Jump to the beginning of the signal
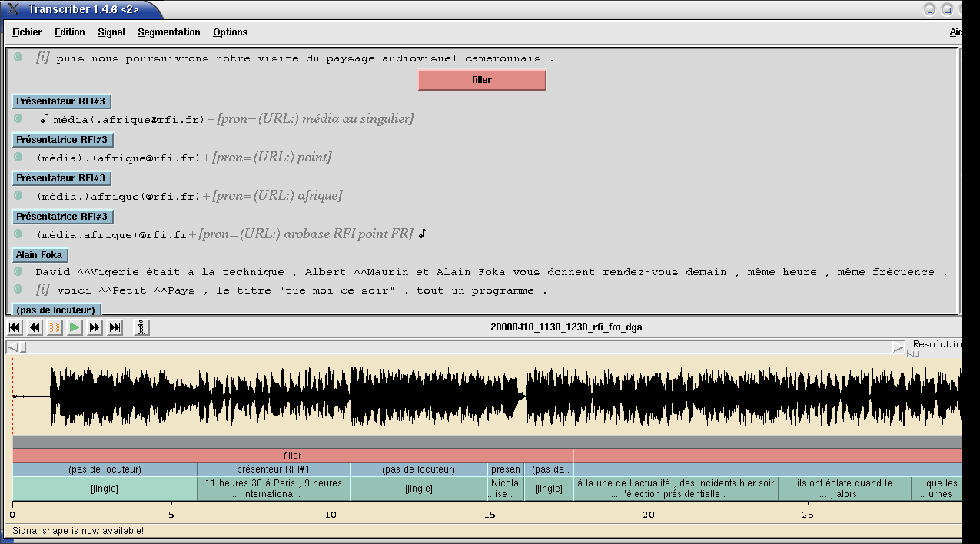The image size is (980, 544). (x=15, y=328)
